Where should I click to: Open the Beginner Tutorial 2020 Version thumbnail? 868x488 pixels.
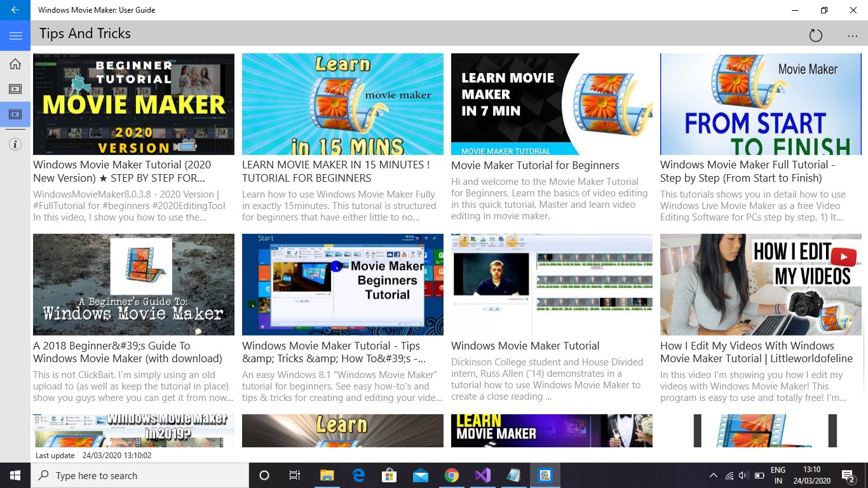(x=133, y=104)
